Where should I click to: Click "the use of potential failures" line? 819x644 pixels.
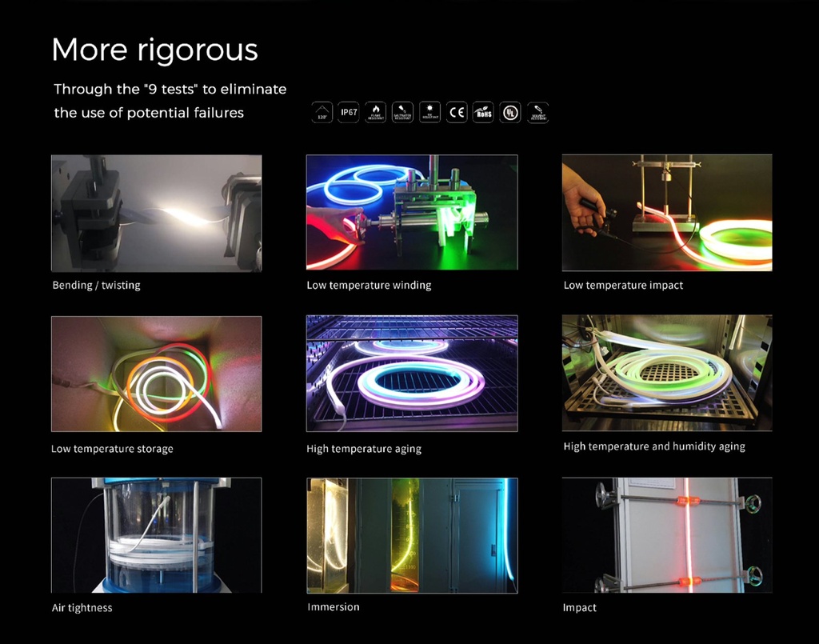[x=149, y=113]
